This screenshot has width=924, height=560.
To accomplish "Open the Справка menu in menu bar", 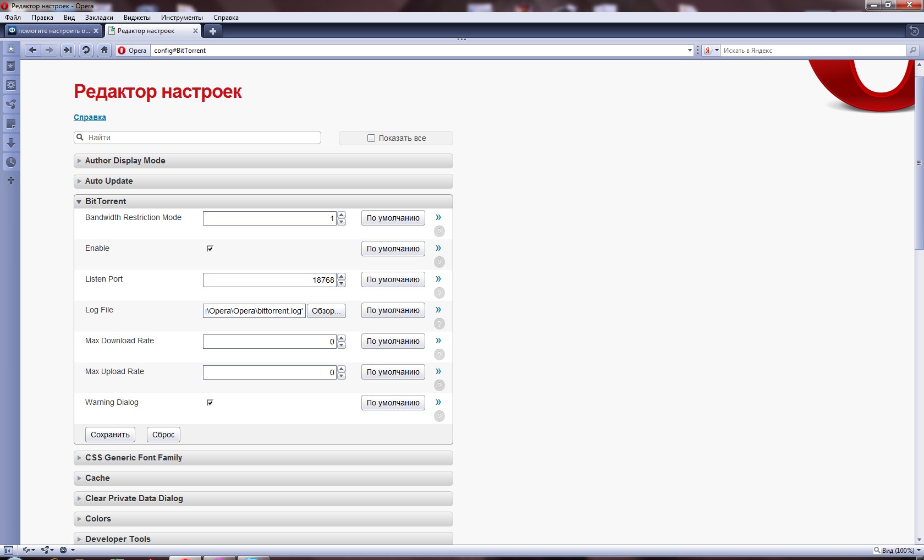I will point(226,18).
